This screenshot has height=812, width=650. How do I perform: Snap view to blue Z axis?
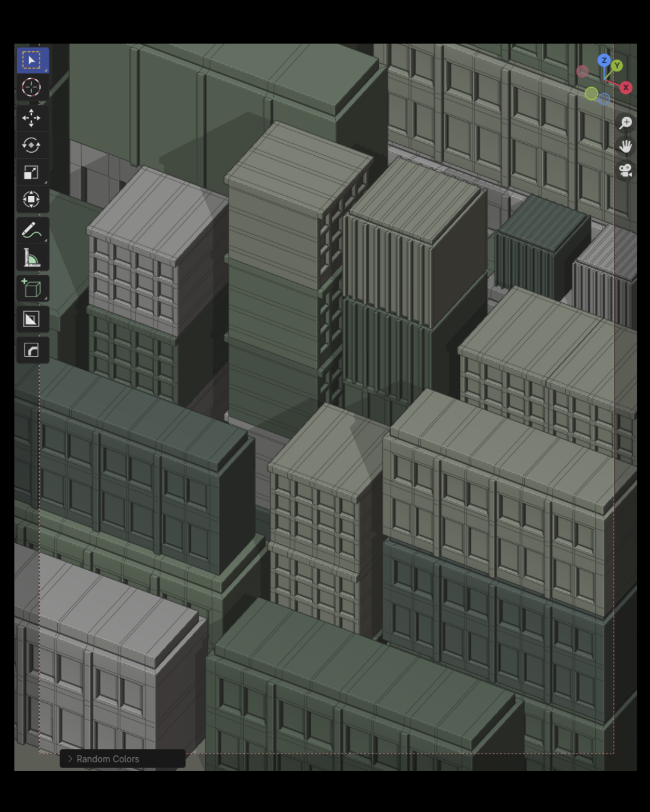coord(604,60)
